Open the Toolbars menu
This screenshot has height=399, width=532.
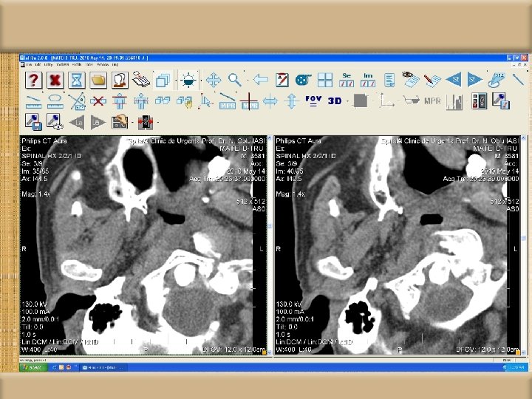pos(63,64)
